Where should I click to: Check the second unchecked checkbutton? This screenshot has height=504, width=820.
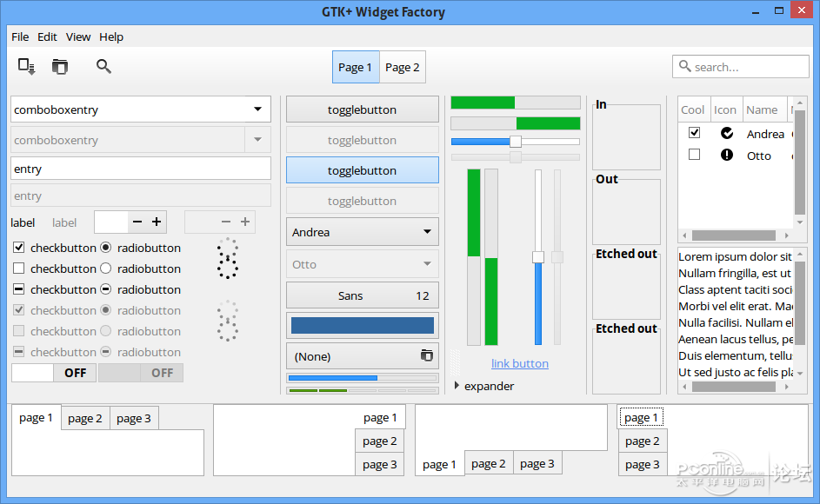(19, 269)
